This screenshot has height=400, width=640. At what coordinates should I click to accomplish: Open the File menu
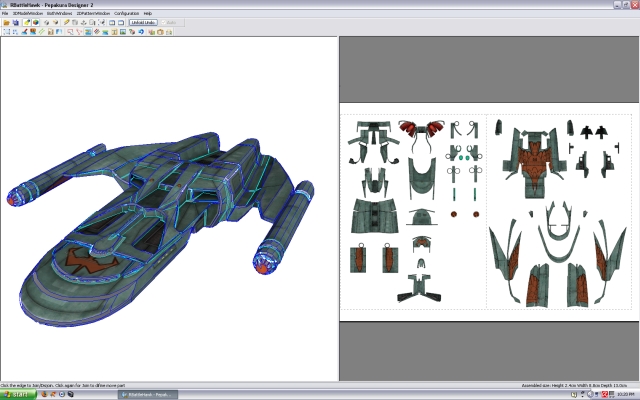(5, 13)
